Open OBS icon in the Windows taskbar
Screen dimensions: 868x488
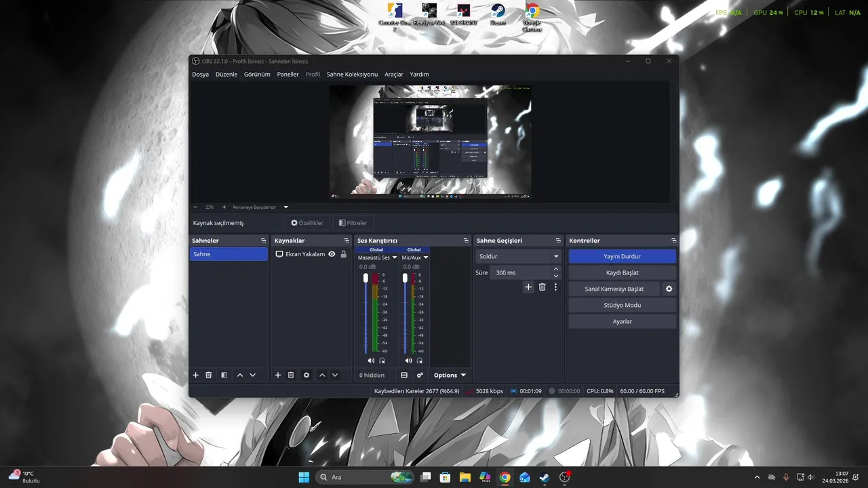pyautogui.click(x=565, y=477)
